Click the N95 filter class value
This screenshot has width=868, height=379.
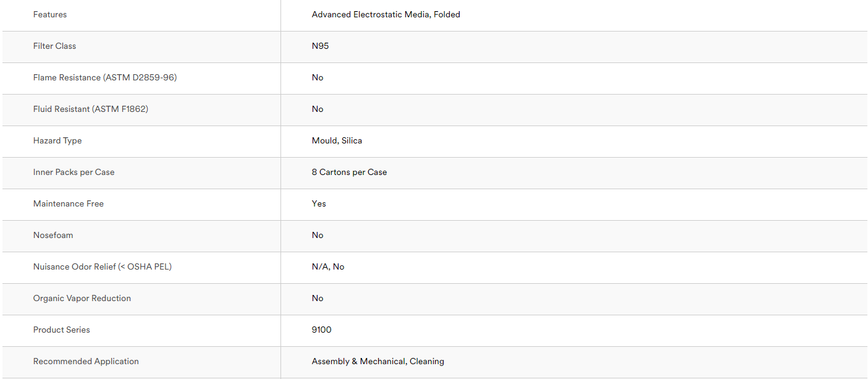[x=321, y=46]
